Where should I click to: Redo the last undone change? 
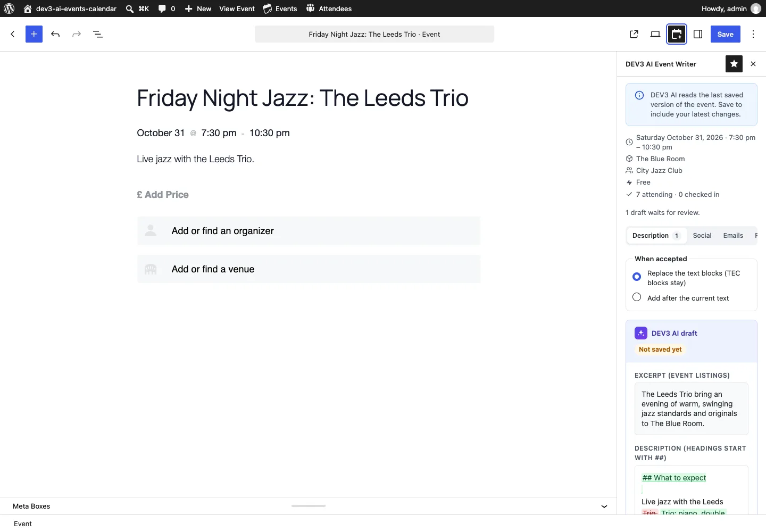tap(77, 34)
